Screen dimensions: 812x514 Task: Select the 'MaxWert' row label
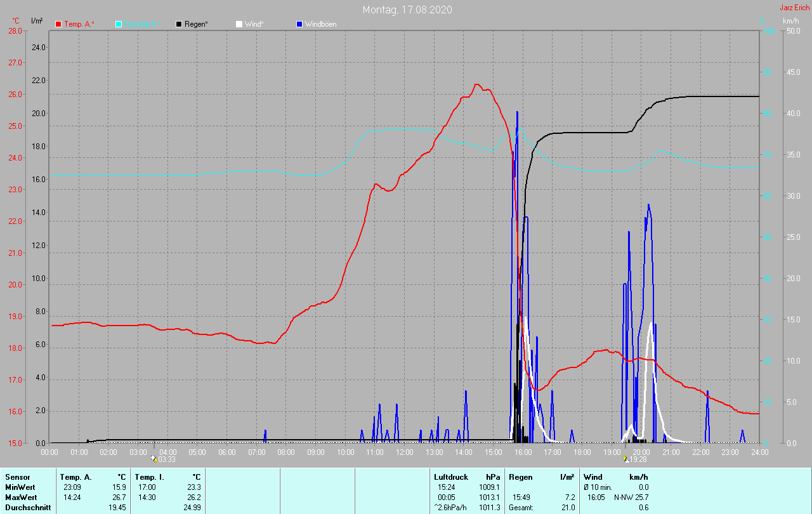pyautogui.click(x=21, y=497)
